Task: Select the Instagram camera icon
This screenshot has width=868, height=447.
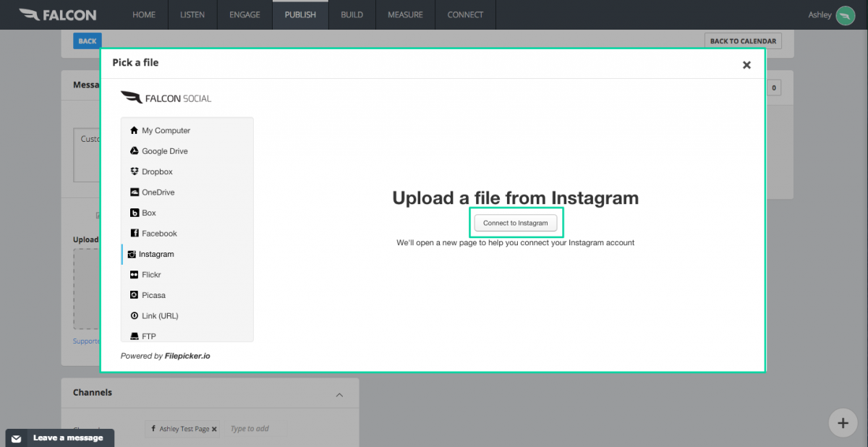Action: tap(132, 255)
